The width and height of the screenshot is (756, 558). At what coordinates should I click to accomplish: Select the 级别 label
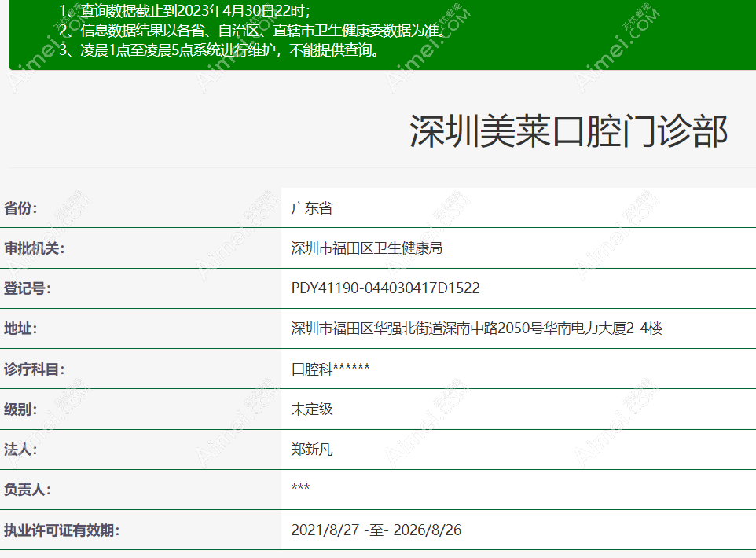(20, 409)
